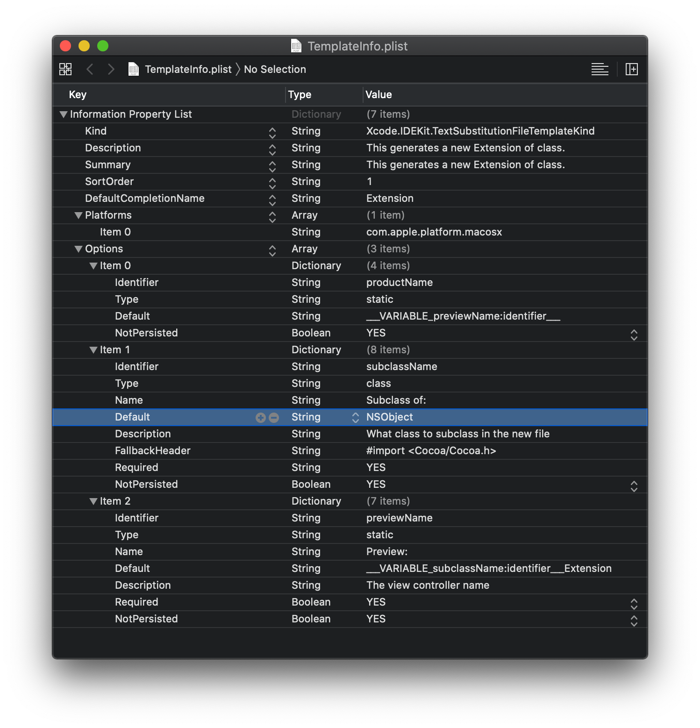
Task: Click the remove button on the Default row
Action: (x=274, y=417)
